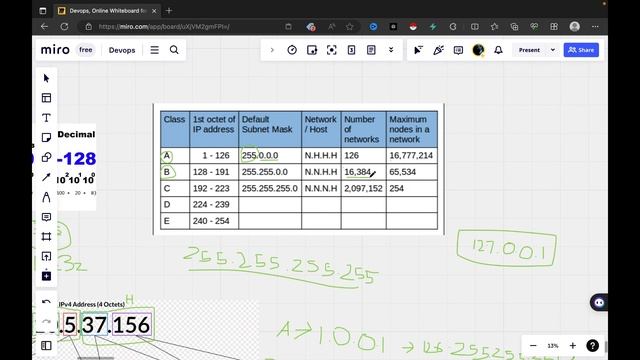Select the Pen drawing tool
This screenshot has height=360, width=640.
(x=46, y=197)
